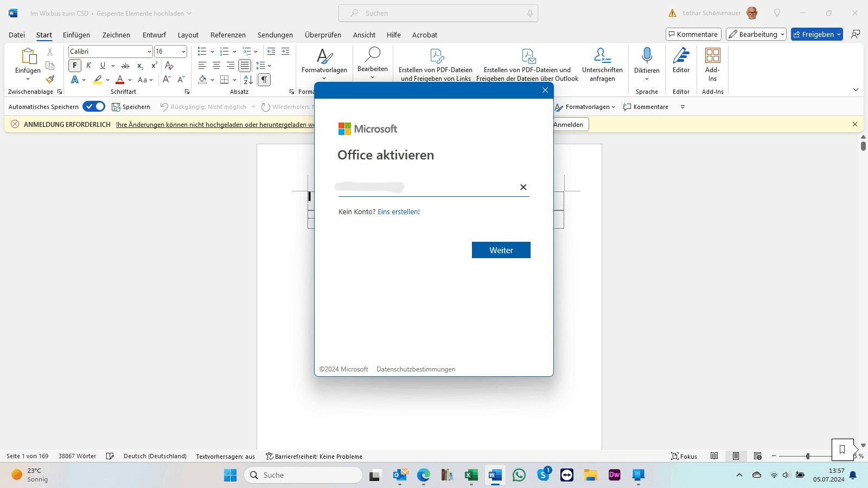The width and height of the screenshot is (868, 488).
Task: Toggle Fokus mode in the status bar
Action: coord(684,456)
